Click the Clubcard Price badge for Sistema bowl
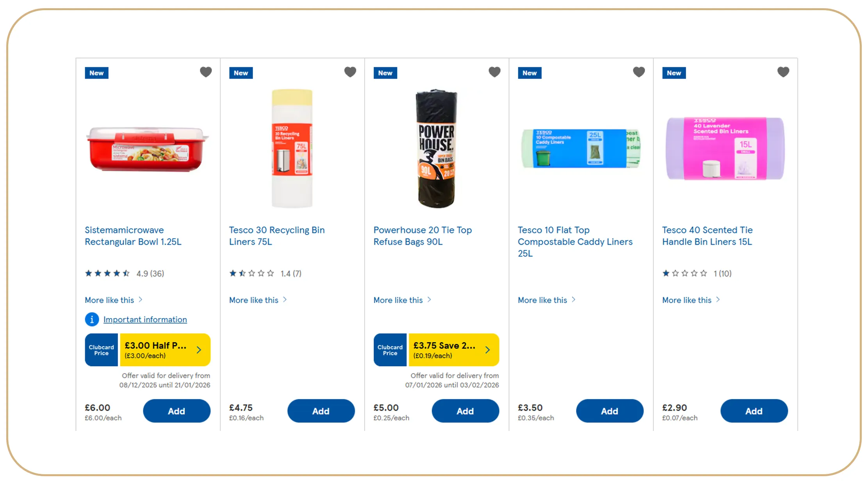The width and height of the screenshot is (868, 484). (x=102, y=350)
